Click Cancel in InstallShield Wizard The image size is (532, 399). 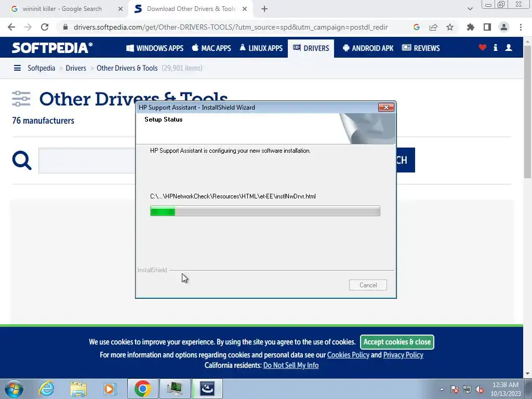[368, 285]
